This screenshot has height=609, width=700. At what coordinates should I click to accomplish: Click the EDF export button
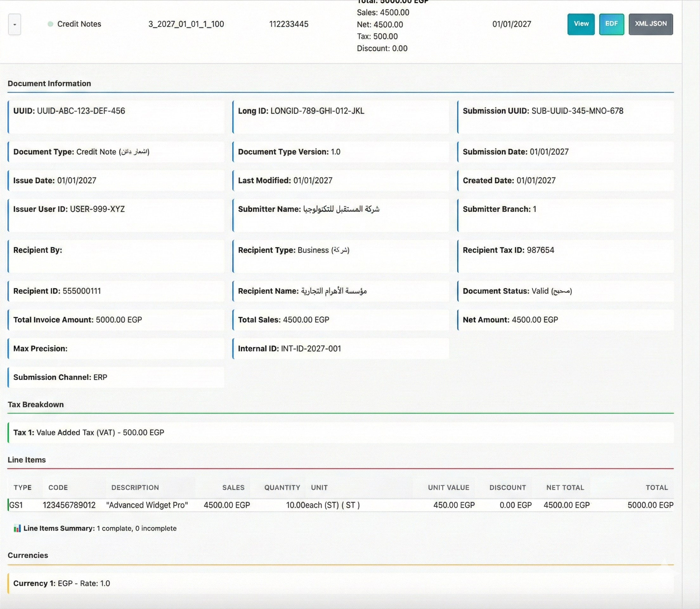point(611,24)
